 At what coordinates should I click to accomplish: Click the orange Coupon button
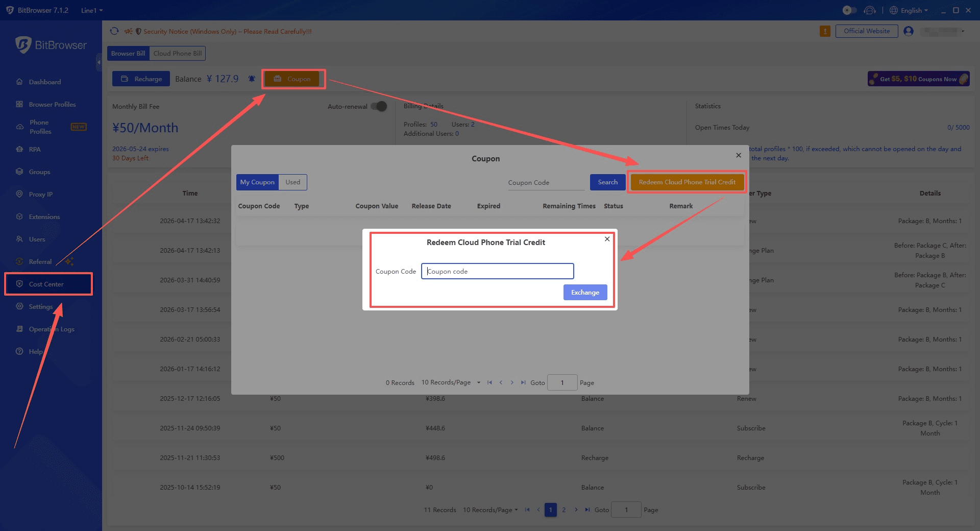[x=292, y=79]
